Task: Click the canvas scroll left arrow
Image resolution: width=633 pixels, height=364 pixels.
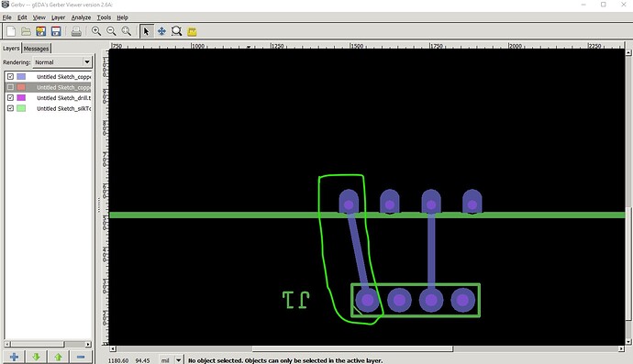Action: click(x=113, y=348)
